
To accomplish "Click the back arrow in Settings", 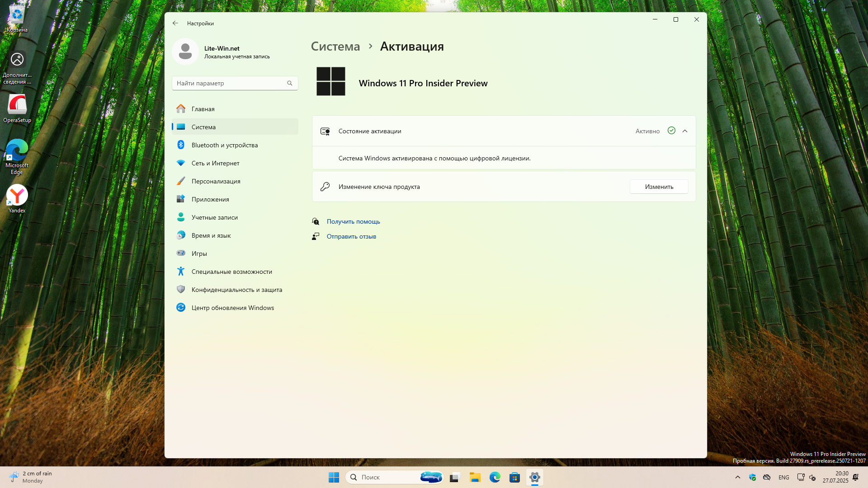I will [x=175, y=23].
